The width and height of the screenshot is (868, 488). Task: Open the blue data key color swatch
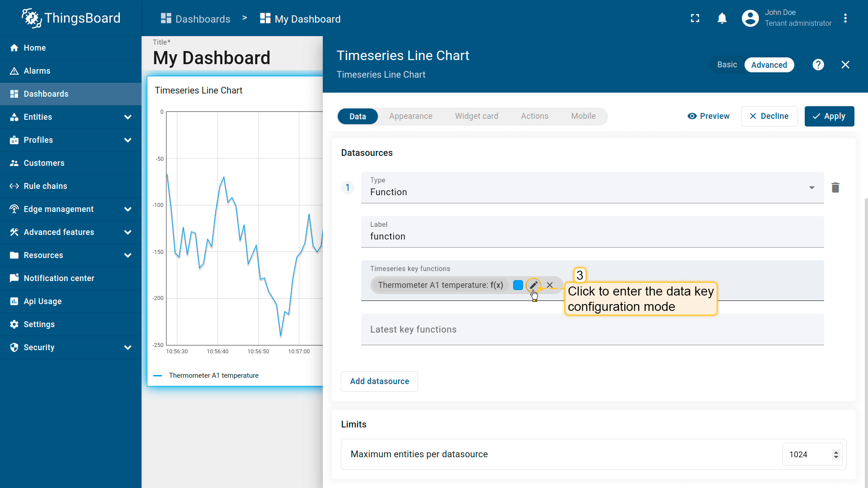[518, 285]
